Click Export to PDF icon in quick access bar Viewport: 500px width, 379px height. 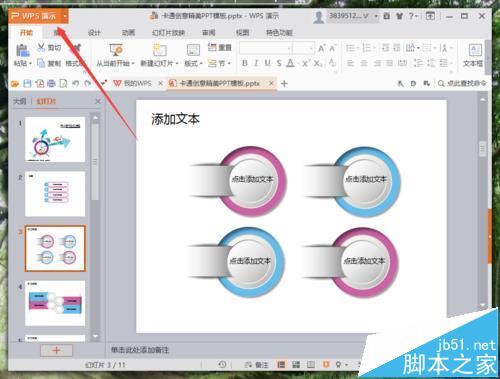click(x=40, y=84)
